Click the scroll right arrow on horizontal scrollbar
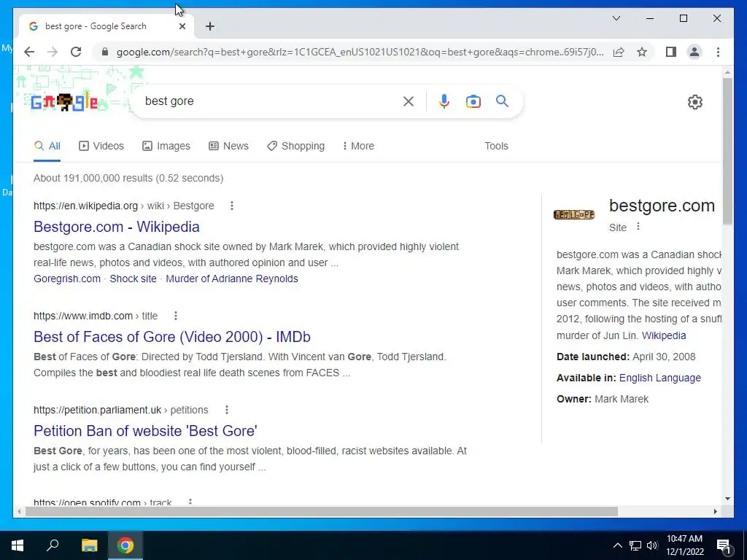747x560 pixels. click(715, 511)
